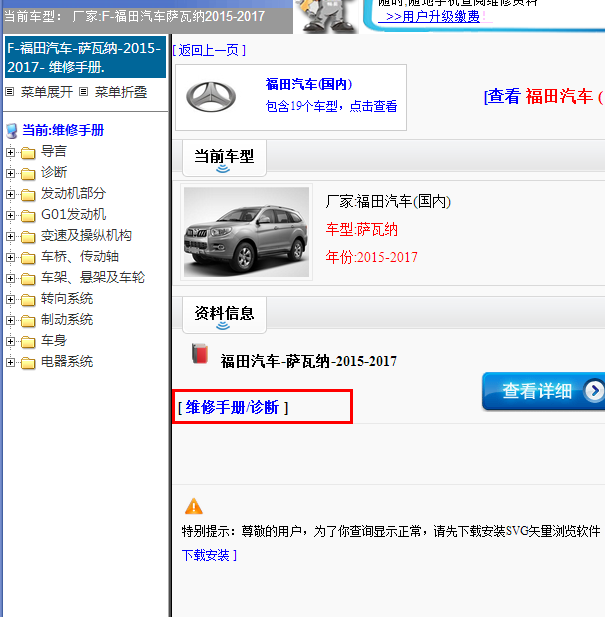Click the 诊断 folder icon

click(x=28, y=174)
